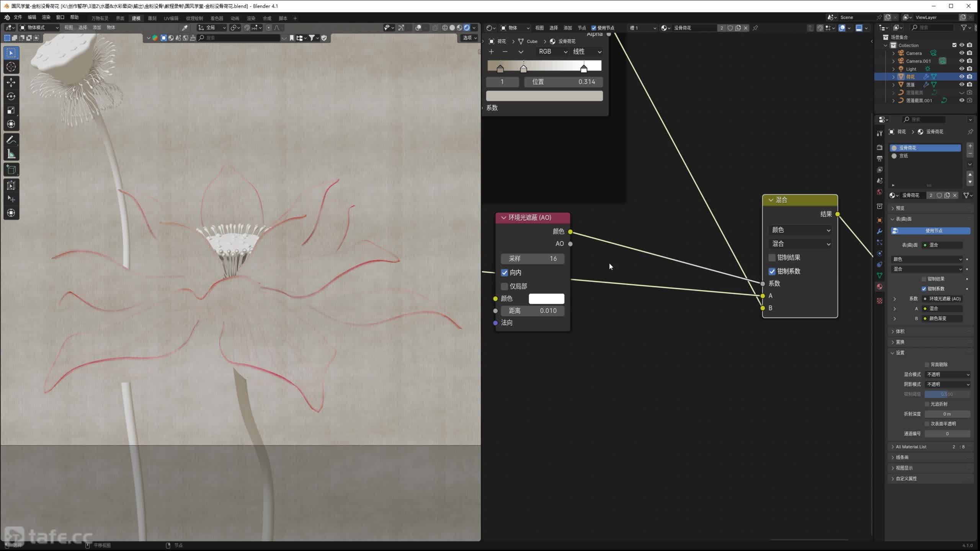Click the 采样 samples field in AO node

click(532, 259)
